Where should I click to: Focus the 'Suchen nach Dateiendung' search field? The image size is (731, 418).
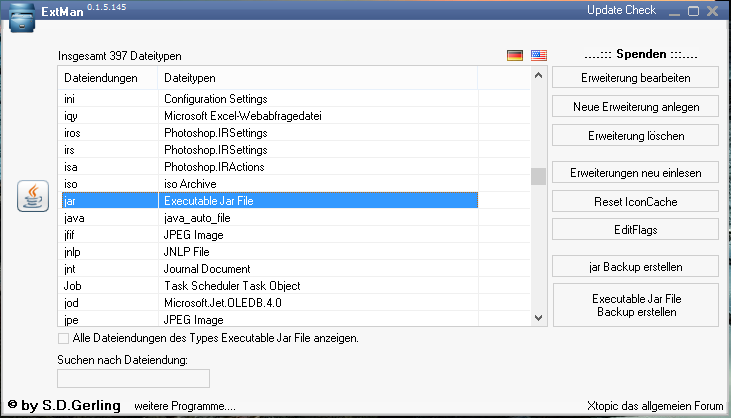(x=134, y=378)
